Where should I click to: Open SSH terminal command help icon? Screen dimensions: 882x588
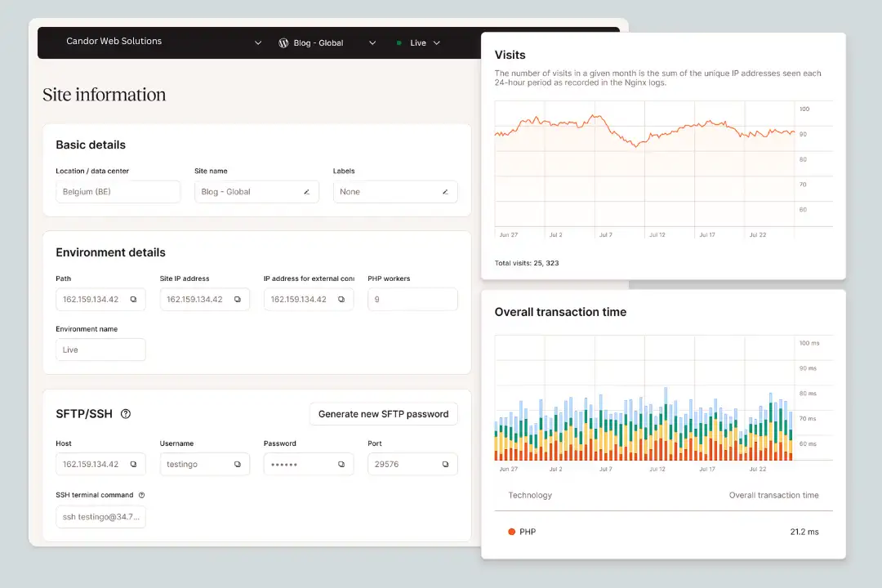tap(142, 495)
